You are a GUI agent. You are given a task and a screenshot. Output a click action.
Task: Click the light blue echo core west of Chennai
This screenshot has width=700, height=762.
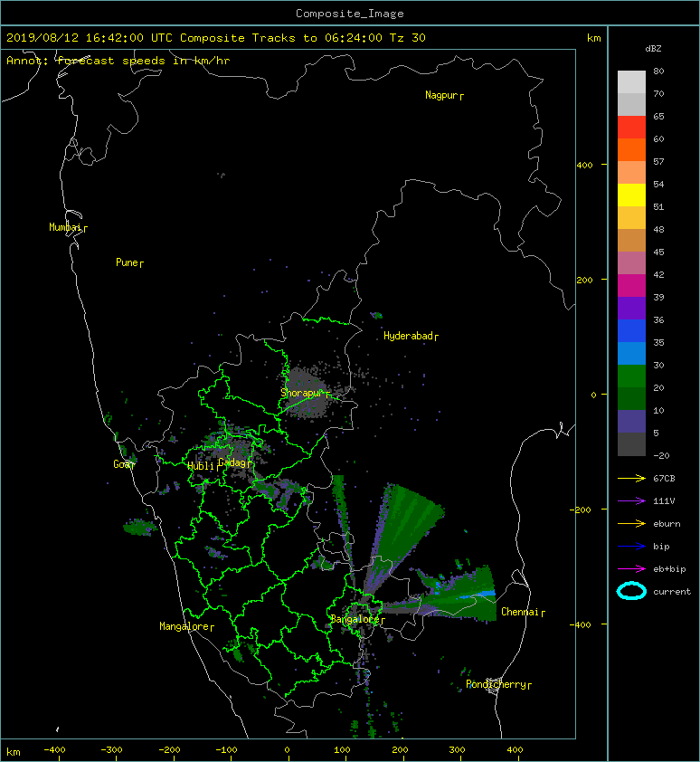coord(478,595)
